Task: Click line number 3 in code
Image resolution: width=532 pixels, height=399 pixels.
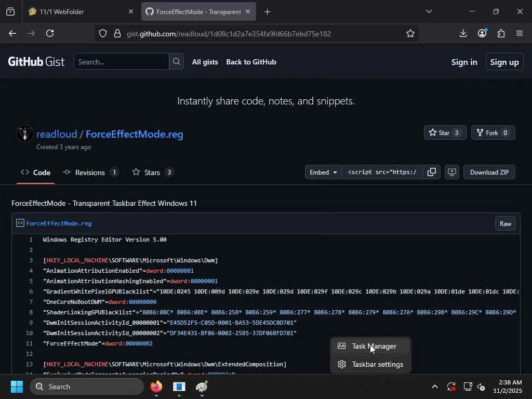Action: coord(31,260)
